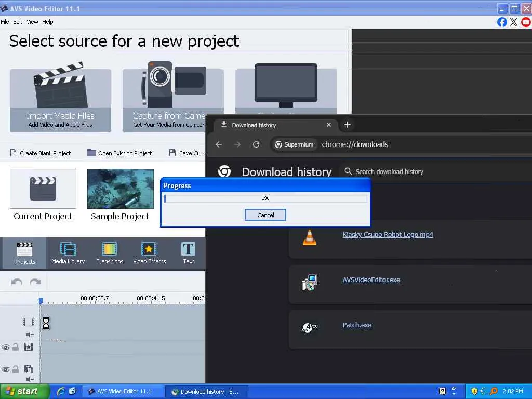Open Patch.exe download link
The width and height of the screenshot is (532, 399).
pyautogui.click(x=357, y=325)
